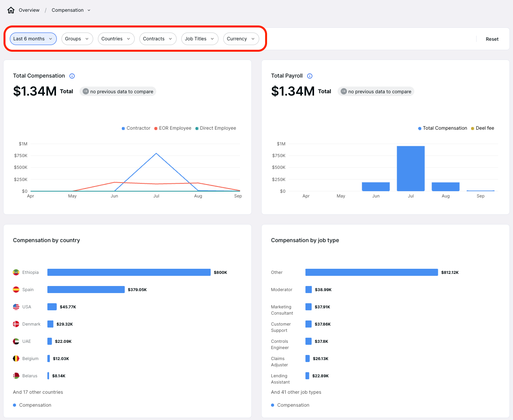Click the tall Jul bar in Total Payroll chart

coord(410,168)
